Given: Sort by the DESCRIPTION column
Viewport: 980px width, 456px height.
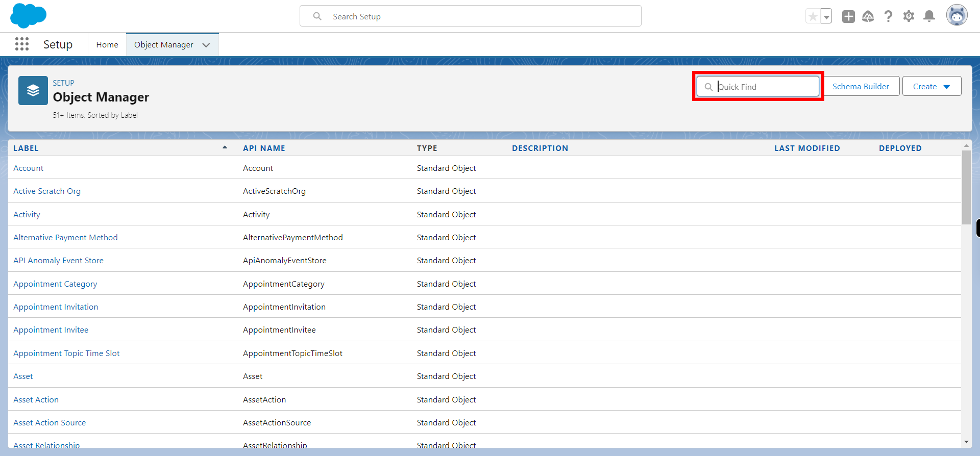Looking at the screenshot, I should [540, 148].
